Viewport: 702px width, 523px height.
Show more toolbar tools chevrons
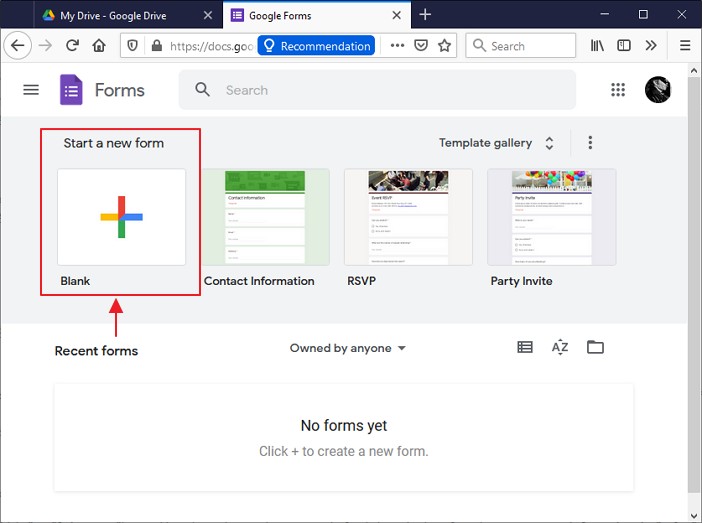tap(651, 45)
